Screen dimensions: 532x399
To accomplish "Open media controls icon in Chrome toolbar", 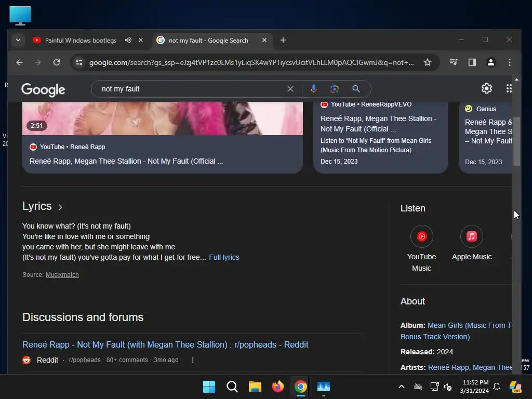I will [454, 62].
